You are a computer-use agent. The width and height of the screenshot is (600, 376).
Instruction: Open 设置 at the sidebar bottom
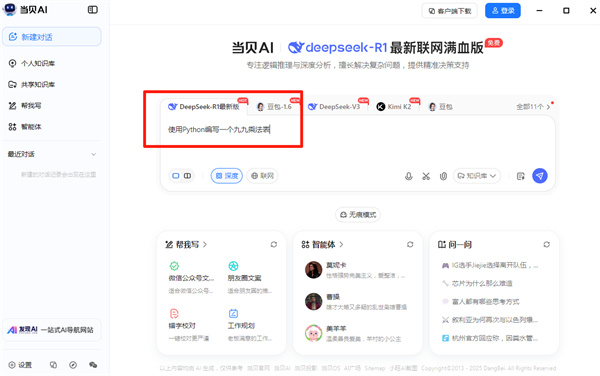click(20, 365)
